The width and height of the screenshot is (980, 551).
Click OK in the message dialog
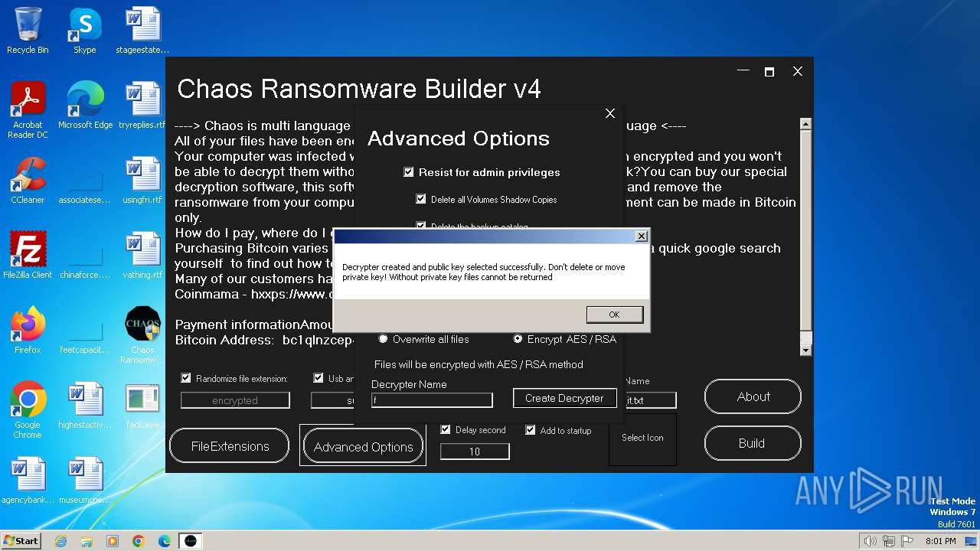point(615,315)
